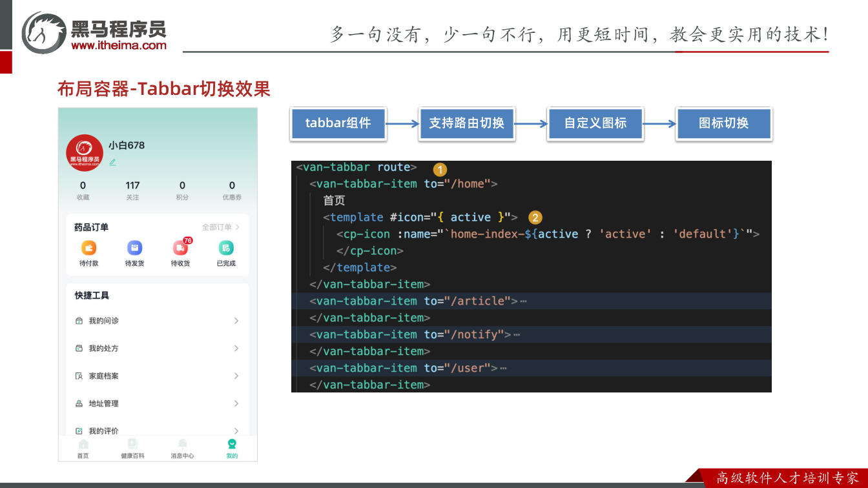Open the 已完成 order icon

coord(226,248)
